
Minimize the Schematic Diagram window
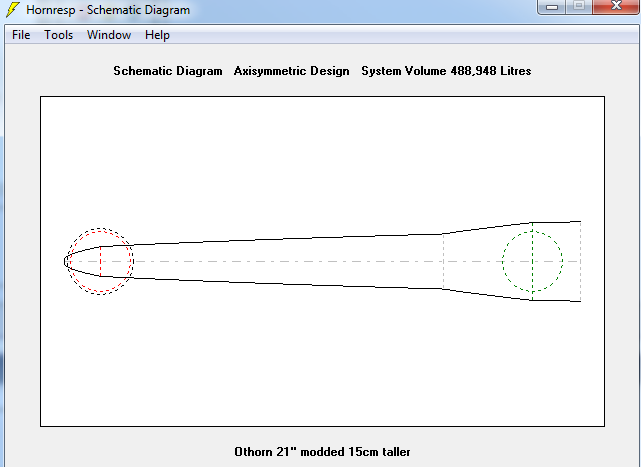click(552, 7)
